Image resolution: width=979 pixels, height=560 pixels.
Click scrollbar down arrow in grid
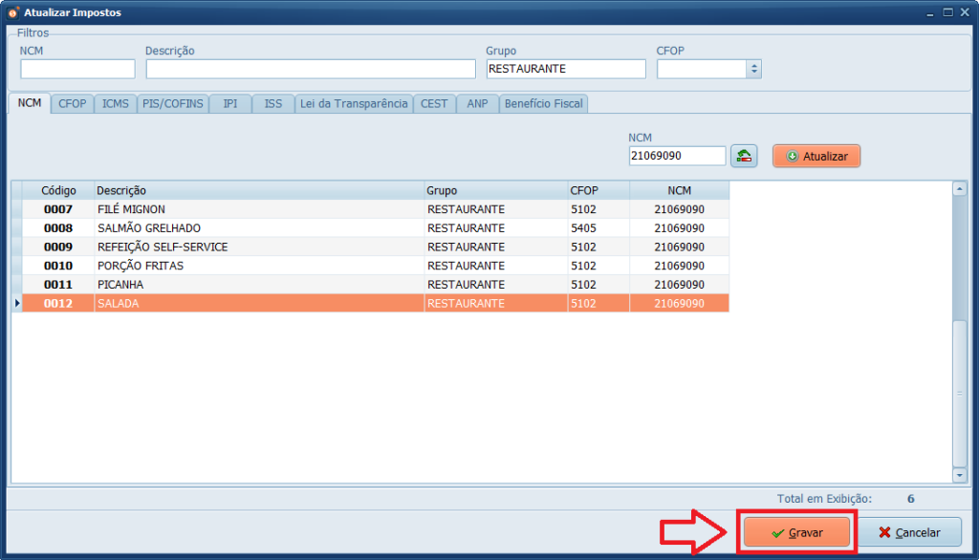(959, 475)
